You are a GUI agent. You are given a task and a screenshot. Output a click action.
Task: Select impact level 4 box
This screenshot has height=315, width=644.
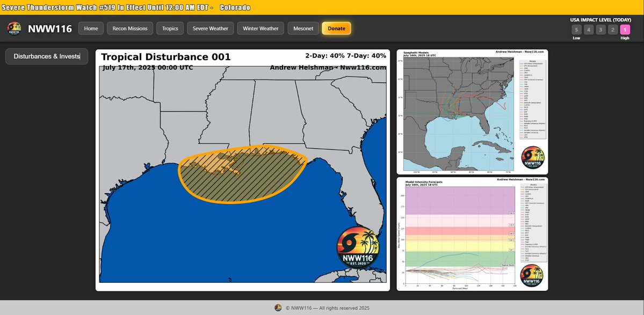(x=589, y=30)
